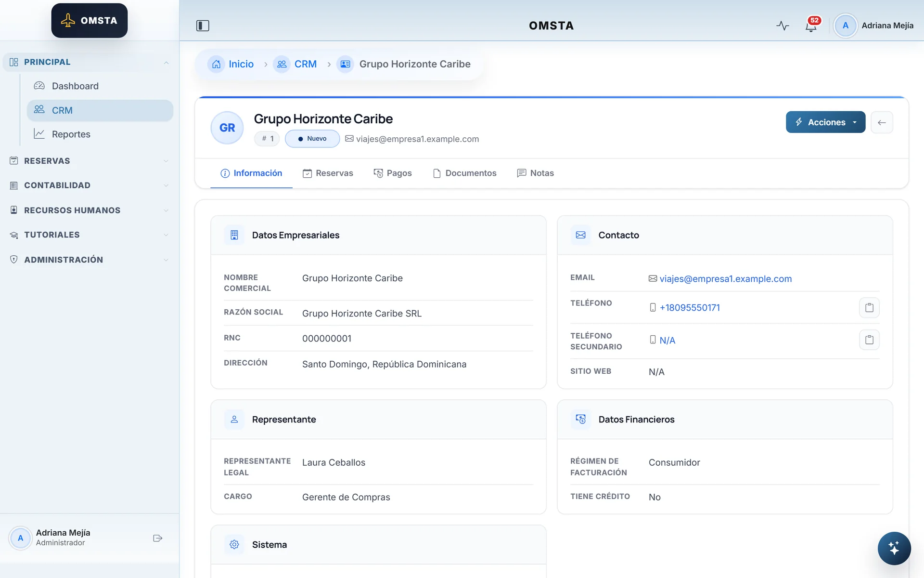Expand the ADMINISTRACIÓN section
Image resolution: width=924 pixels, height=578 pixels.
pyautogui.click(x=90, y=260)
